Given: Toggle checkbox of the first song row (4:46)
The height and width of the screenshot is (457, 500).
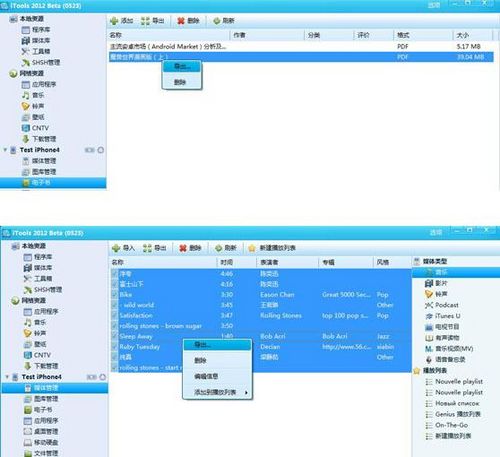Looking at the screenshot, I should click(114, 274).
